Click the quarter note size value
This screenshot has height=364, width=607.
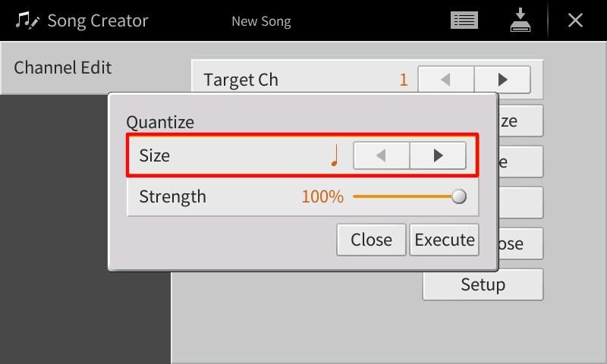pyautogui.click(x=335, y=155)
